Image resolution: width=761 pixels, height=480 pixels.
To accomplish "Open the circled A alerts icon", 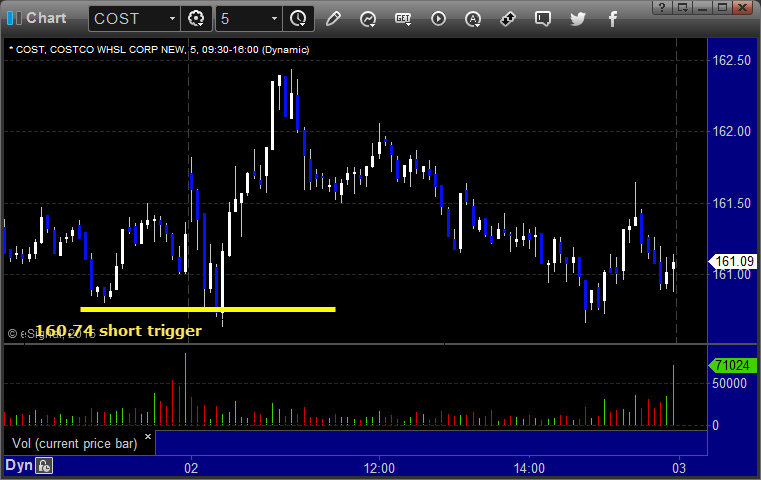I will [x=473, y=19].
